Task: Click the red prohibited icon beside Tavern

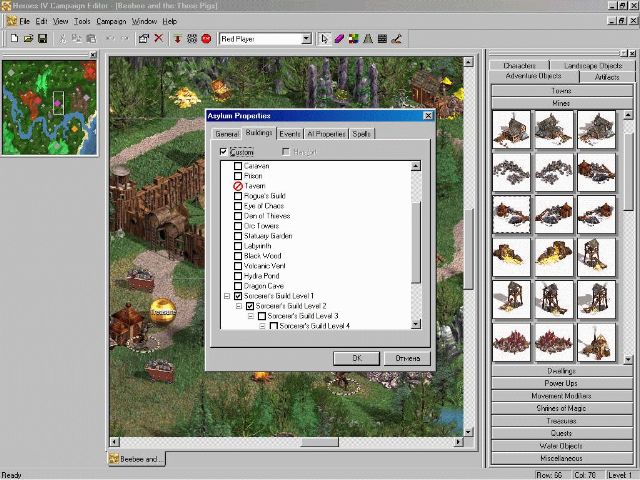Action: point(238,186)
